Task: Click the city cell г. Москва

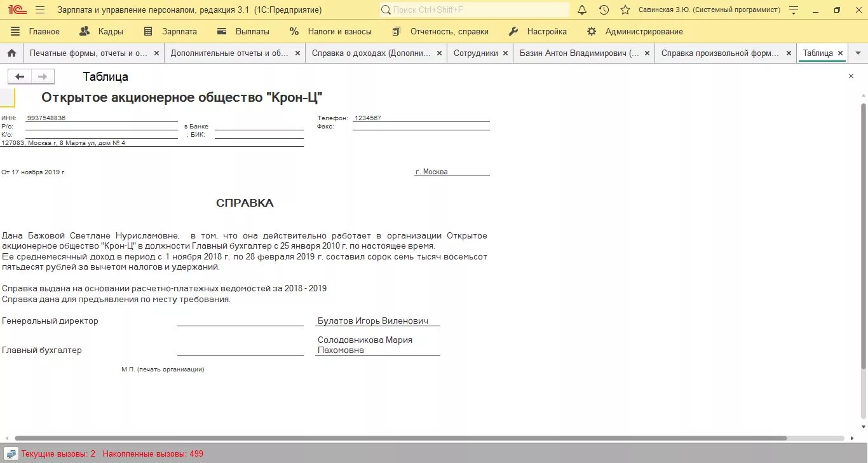Action: (x=431, y=172)
